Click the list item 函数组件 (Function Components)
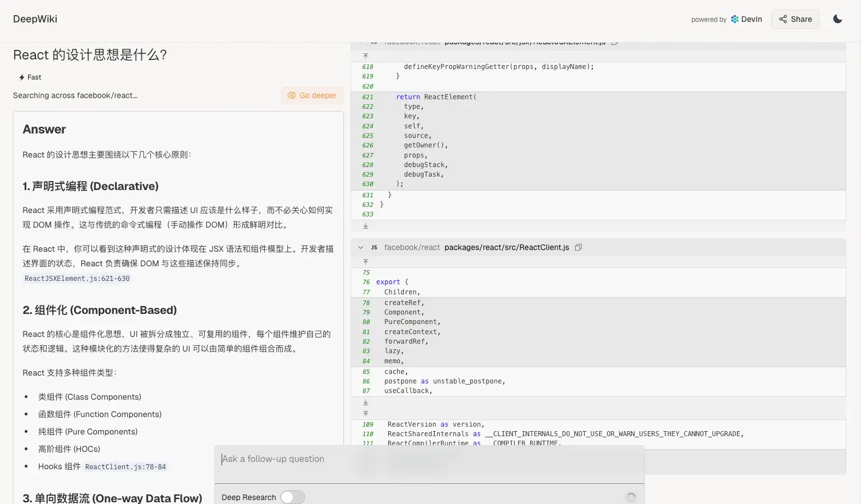861x504 pixels. (x=100, y=414)
